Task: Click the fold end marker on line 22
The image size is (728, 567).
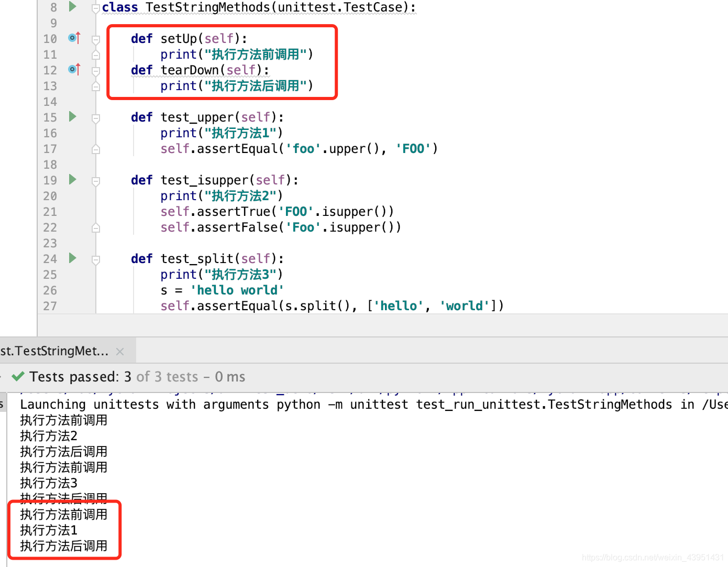Action: point(96,227)
